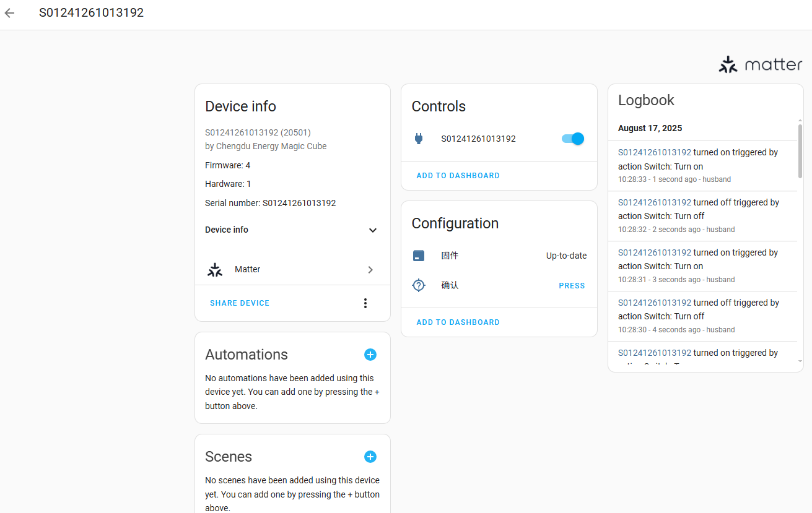The width and height of the screenshot is (812, 513).
Task: Add Controls card to dashboard
Action: tap(458, 176)
